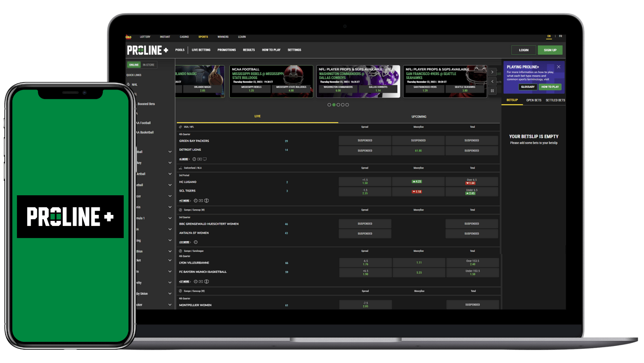This screenshot has height=363, width=644.
Task: Switch language to EN
Action: [549, 37]
